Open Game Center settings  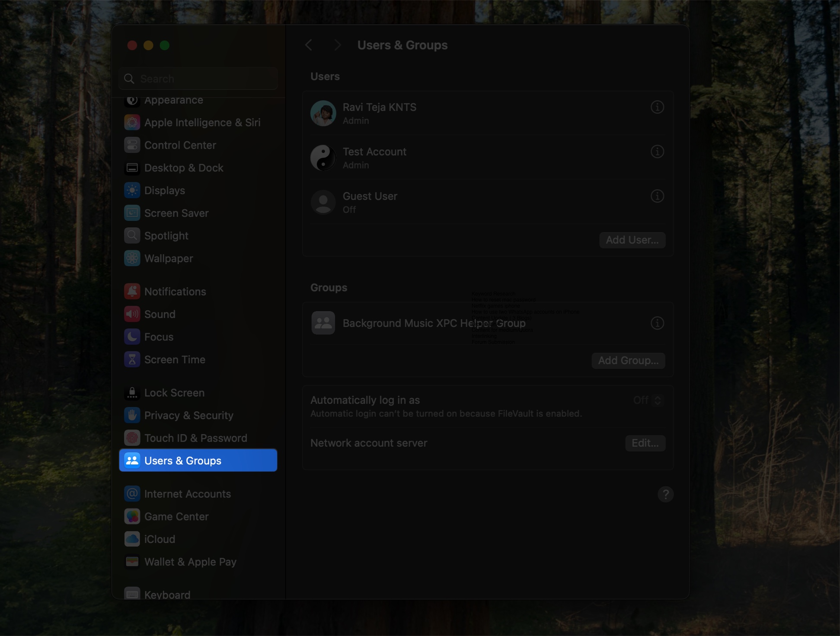click(176, 516)
